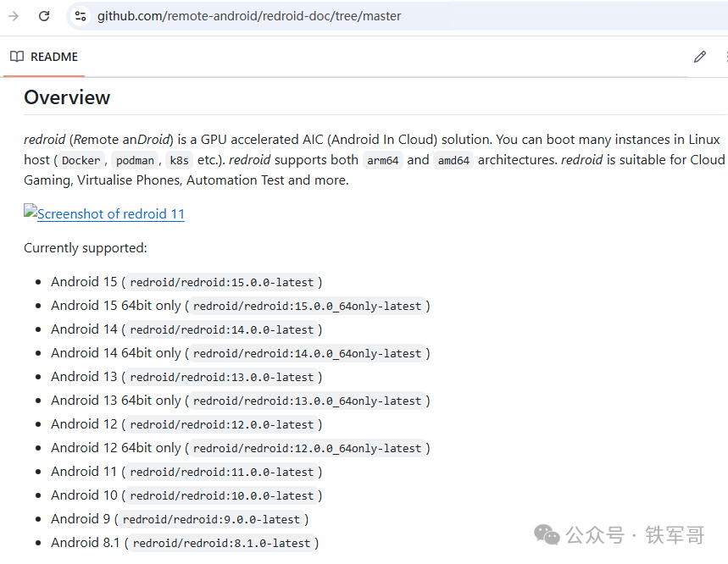Open the Screenshot of redroid 11 link
This screenshot has width=728, height=564.
(110, 214)
